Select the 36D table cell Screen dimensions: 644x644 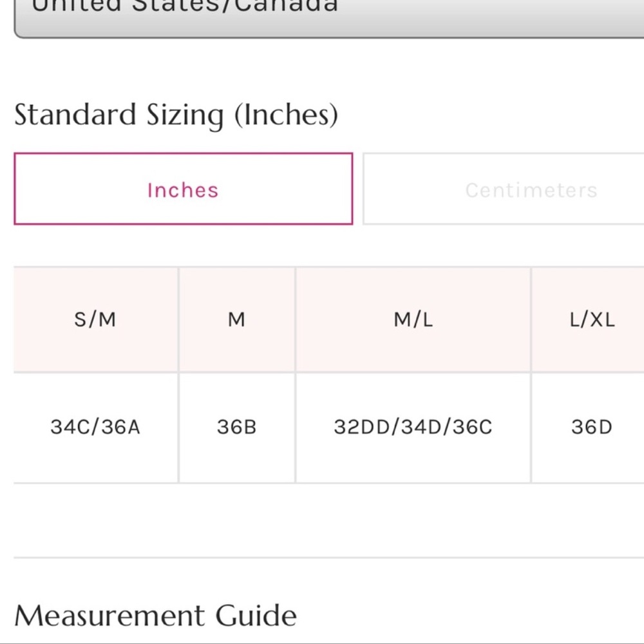pyautogui.click(x=588, y=428)
